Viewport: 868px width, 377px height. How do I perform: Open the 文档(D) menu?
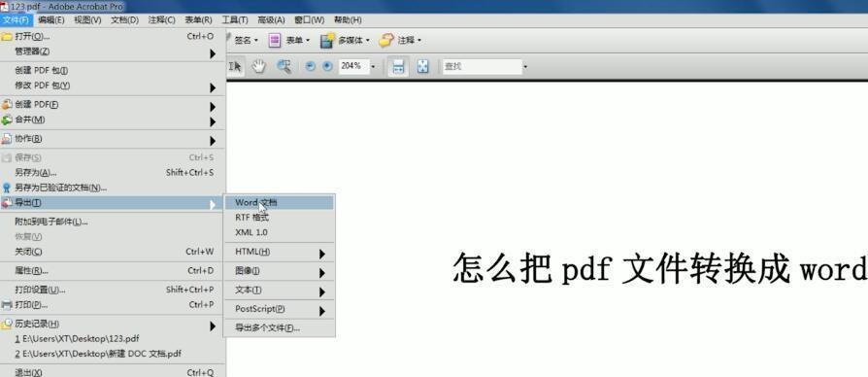coord(124,20)
